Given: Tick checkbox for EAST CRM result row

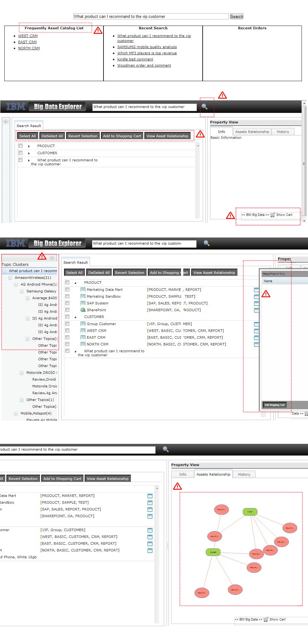Looking at the screenshot, I should point(67,337).
